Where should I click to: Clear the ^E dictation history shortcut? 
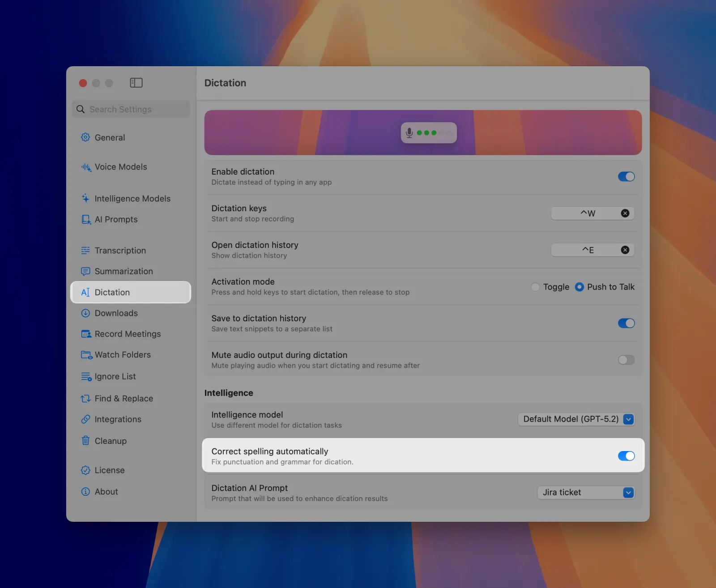(625, 250)
